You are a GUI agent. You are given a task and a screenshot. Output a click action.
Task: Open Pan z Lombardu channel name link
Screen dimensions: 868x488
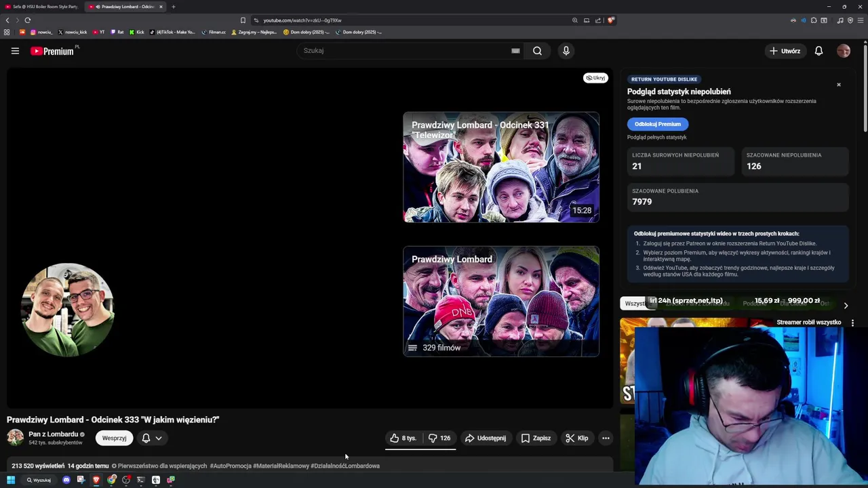click(53, 434)
